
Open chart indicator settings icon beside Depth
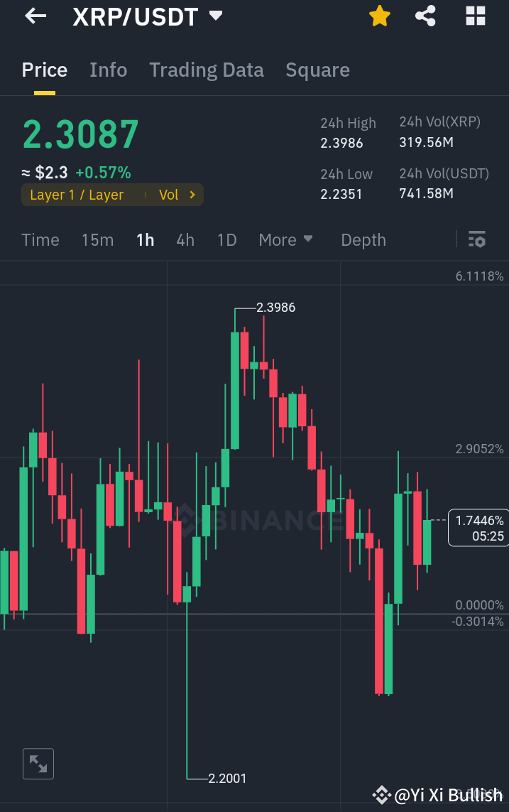tap(476, 240)
